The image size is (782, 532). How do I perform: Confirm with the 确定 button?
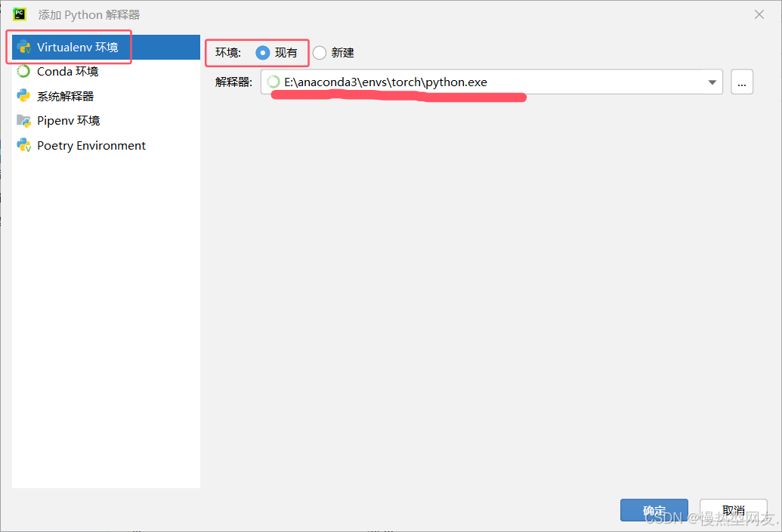pos(654,510)
